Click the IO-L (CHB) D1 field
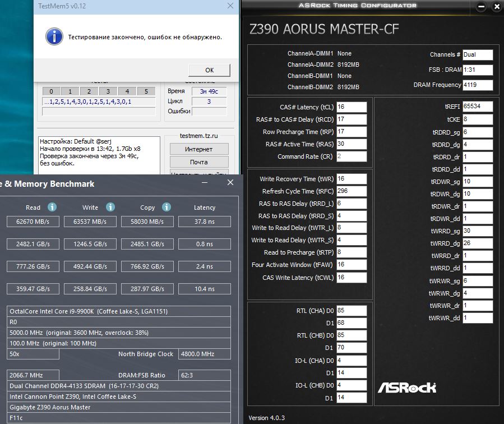 pos(352,398)
